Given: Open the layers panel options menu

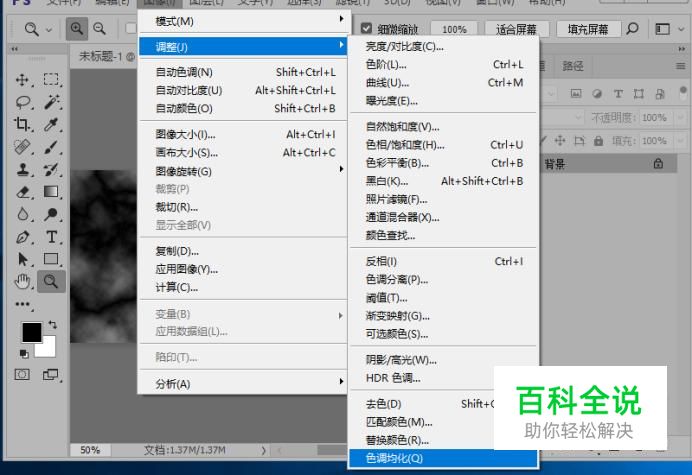Looking at the screenshot, I should point(681,66).
